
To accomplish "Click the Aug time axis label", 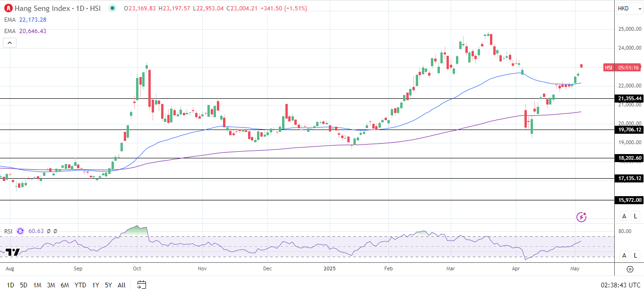I will [x=9, y=269].
